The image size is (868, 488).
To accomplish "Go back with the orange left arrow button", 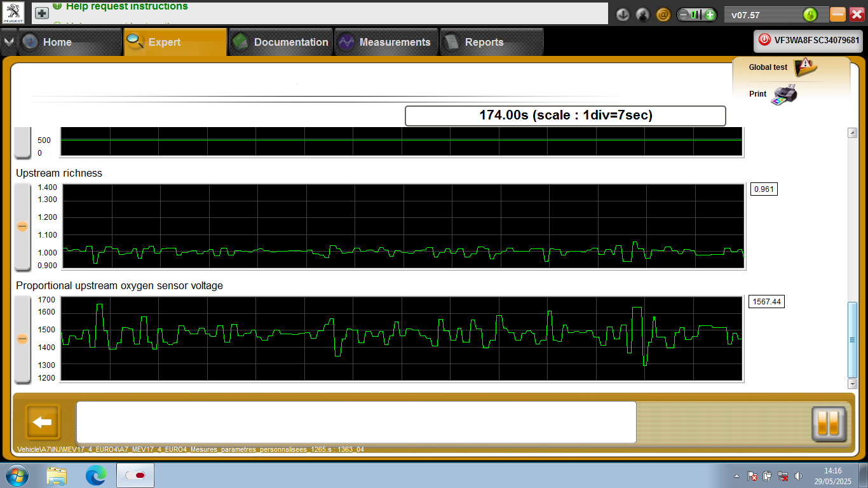I will pyautogui.click(x=43, y=423).
